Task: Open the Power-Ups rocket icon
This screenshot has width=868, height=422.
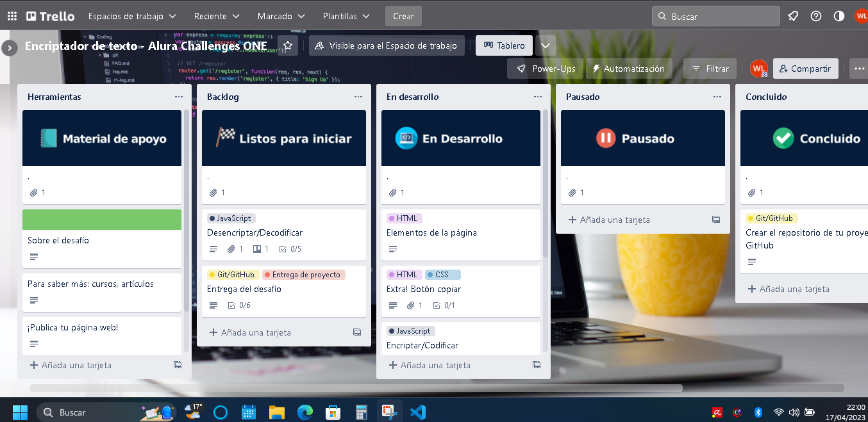Action: (x=546, y=69)
